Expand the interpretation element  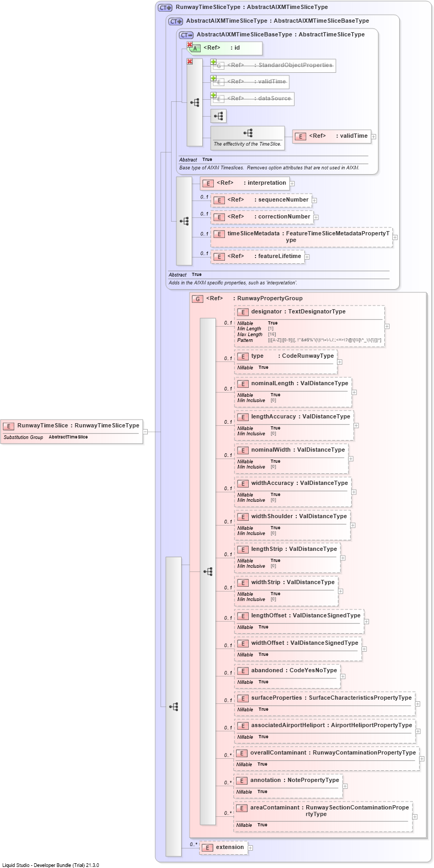[x=292, y=184]
